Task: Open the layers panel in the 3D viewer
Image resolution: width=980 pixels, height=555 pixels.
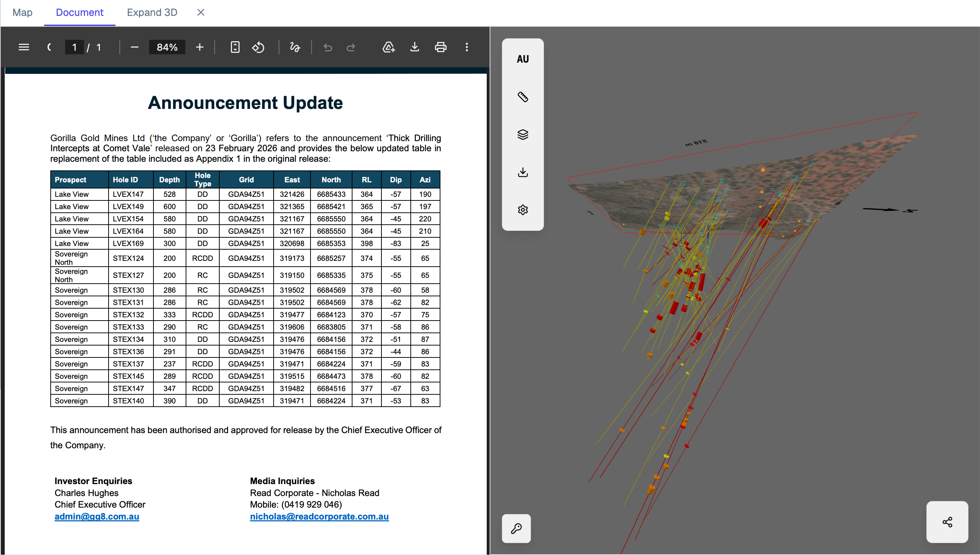Action: pyautogui.click(x=523, y=134)
